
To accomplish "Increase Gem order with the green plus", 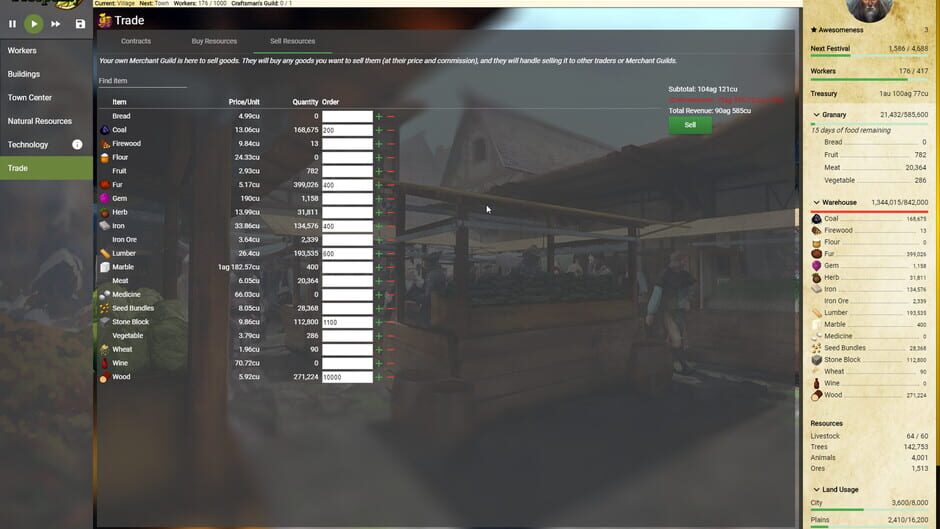I will point(379,199).
